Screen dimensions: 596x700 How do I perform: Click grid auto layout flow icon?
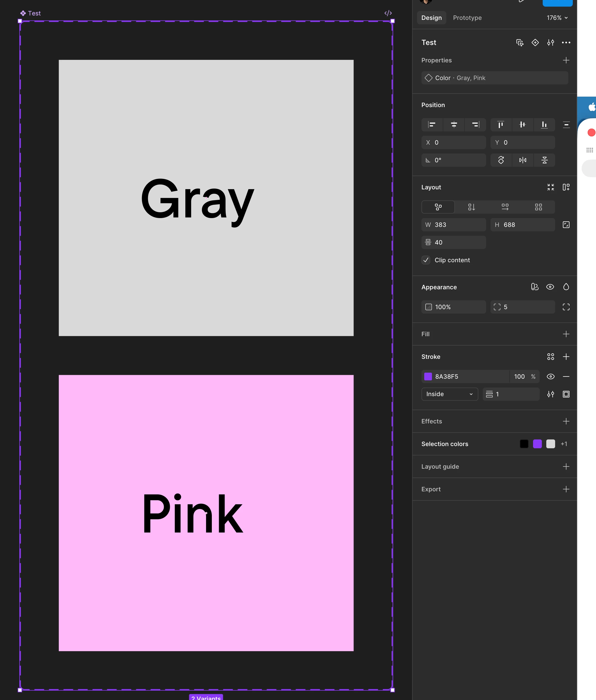[538, 207]
